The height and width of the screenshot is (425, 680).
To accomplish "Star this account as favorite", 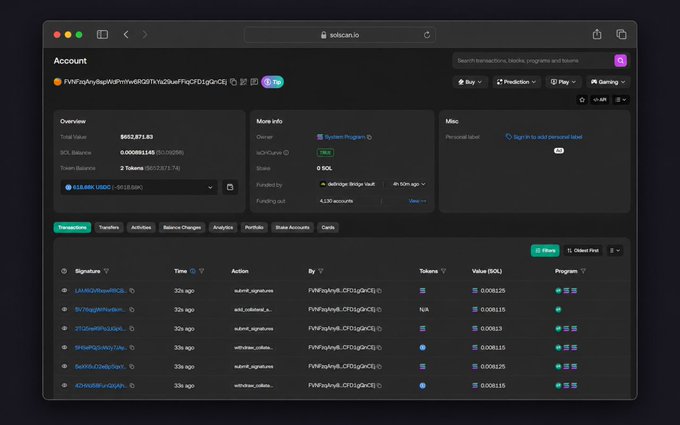I will [582, 100].
